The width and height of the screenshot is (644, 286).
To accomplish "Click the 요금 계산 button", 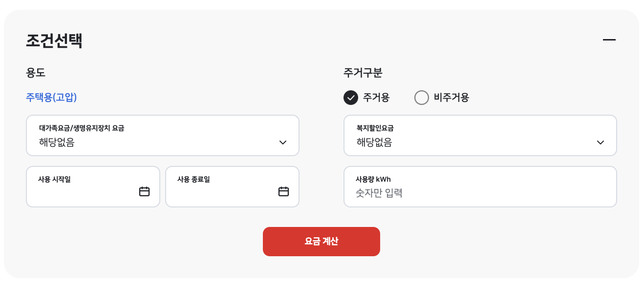I will click(x=322, y=242).
